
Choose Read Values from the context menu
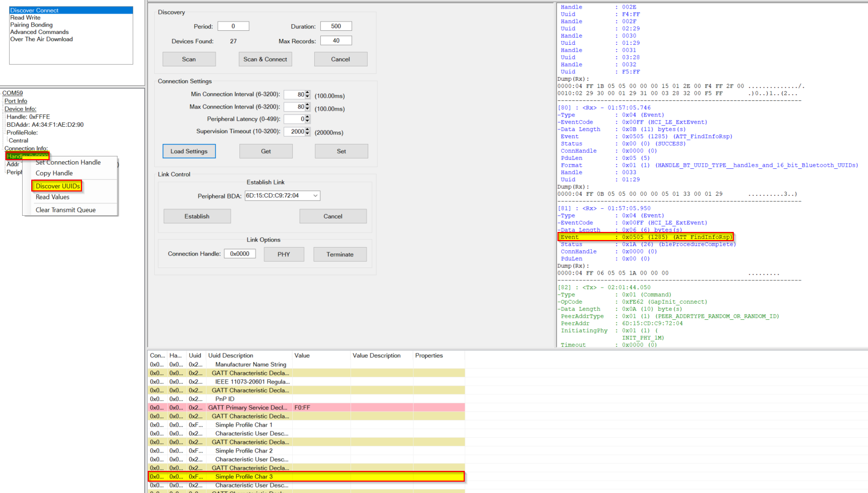(x=52, y=197)
